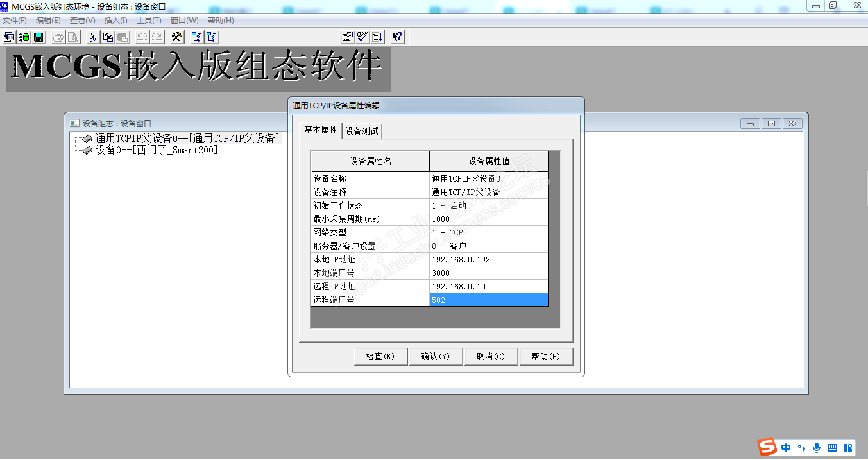Viewport: 868px width, 460px height.
Task: Open the Sogou soft keyboard icon
Action: click(833, 448)
